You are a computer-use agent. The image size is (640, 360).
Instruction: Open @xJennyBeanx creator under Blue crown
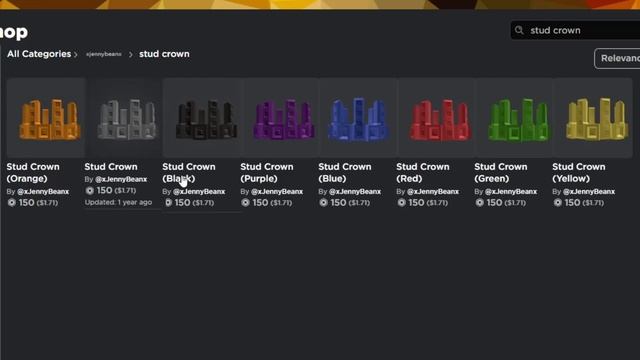click(355, 191)
